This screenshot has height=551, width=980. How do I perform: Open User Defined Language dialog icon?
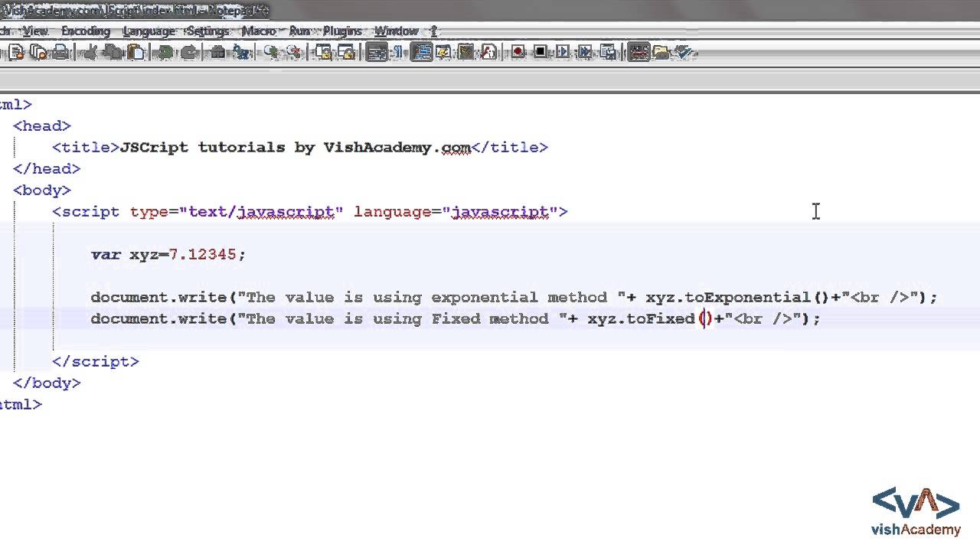[x=443, y=52]
